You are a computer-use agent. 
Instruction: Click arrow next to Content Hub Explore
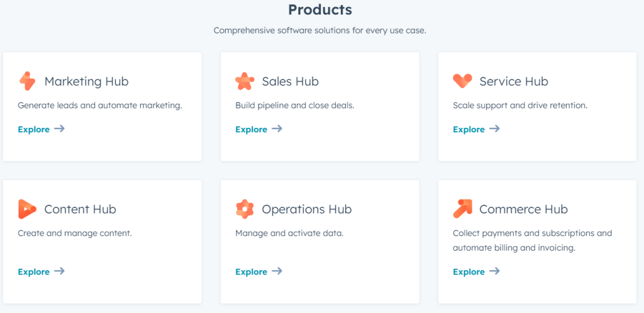(x=60, y=271)
